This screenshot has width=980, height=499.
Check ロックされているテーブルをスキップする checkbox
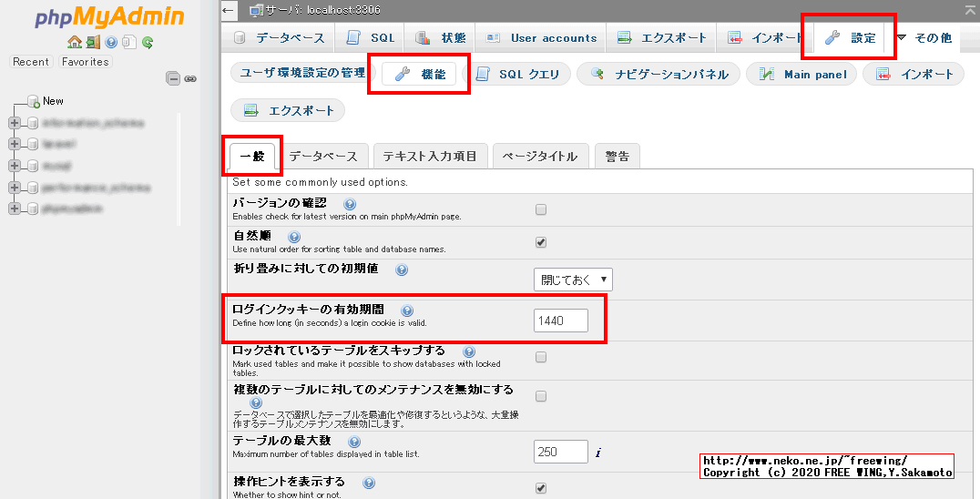click(x=541, y=357)
